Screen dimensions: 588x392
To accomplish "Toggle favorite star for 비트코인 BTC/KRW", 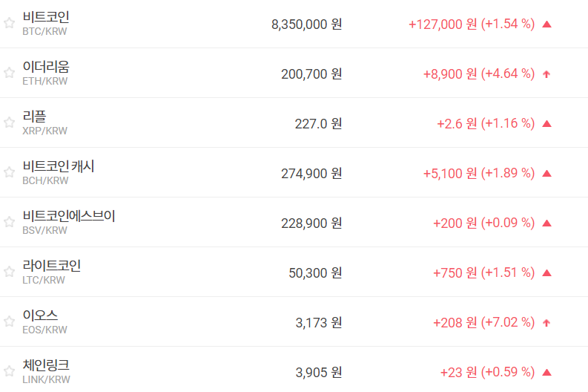I will pyautogui.click(x=9, y=23).
